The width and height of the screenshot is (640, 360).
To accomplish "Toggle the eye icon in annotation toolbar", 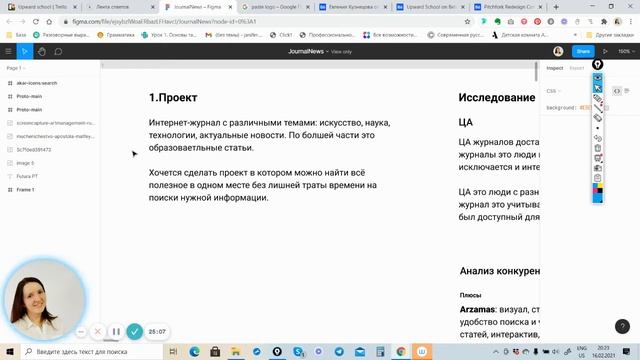I will pyautogui.click(x=598, y=78).
